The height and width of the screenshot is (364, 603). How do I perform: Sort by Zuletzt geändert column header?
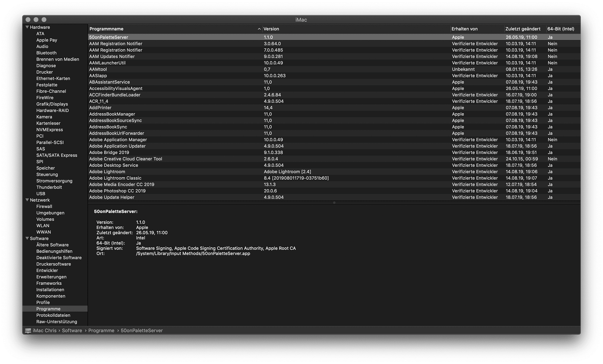click(x=523, y=29)
